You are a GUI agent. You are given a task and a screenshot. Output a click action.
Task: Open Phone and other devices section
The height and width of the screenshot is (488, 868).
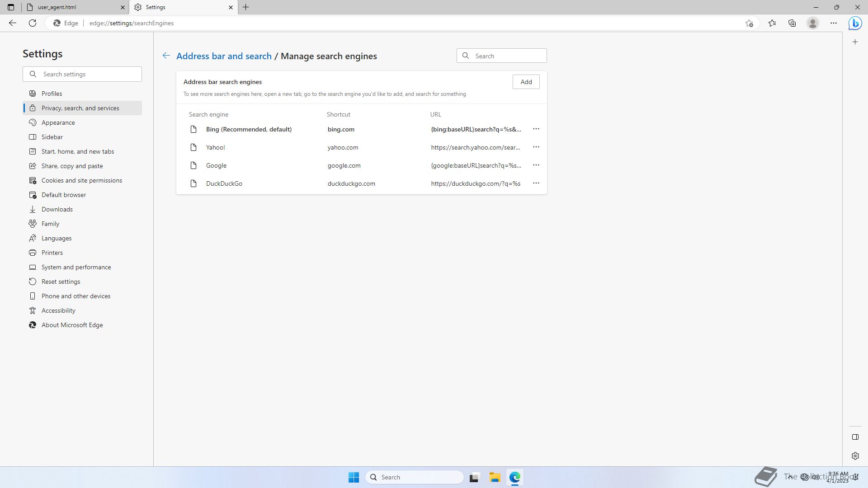pos(82,296)
